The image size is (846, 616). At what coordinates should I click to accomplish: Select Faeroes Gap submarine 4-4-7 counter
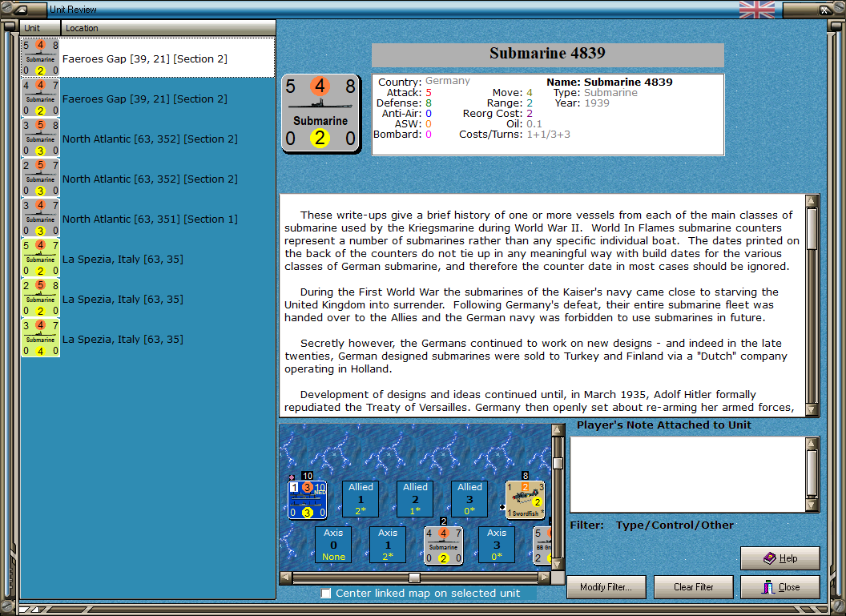tap(41, 98)
